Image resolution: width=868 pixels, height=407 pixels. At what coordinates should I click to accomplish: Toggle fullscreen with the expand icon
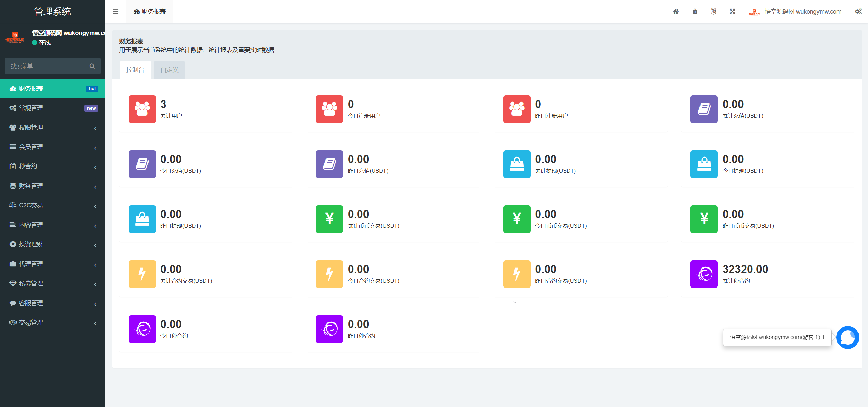[x=732, y=12]
